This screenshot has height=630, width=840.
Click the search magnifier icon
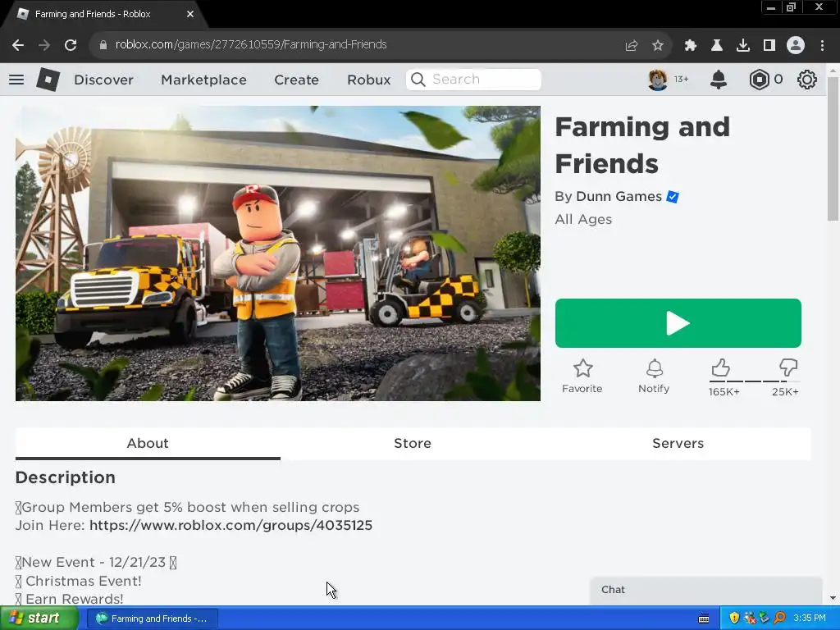point(418,80)
